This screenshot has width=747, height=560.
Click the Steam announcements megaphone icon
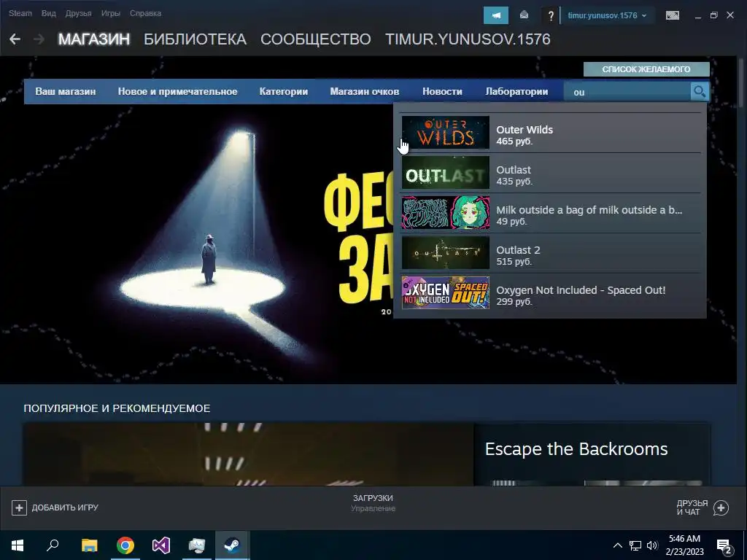click(496, 15)
